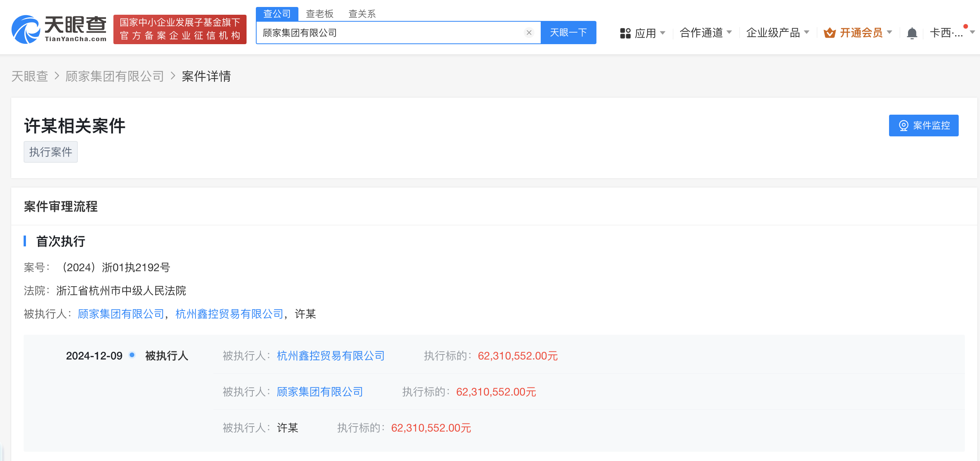980x461 pixels.
Task: Switch to the 查老板 search tab
Action: [319, 14]
